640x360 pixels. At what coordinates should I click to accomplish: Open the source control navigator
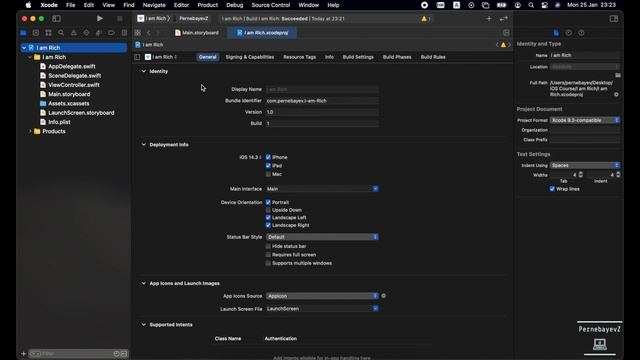click(36, 33)
